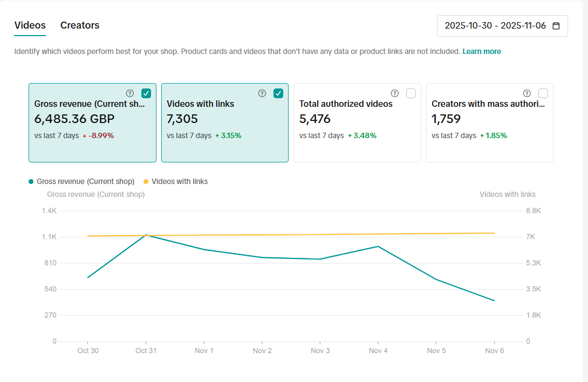Click the Total authorized videos help icon
Screen dimensions: 588x382
pos(394,93)
